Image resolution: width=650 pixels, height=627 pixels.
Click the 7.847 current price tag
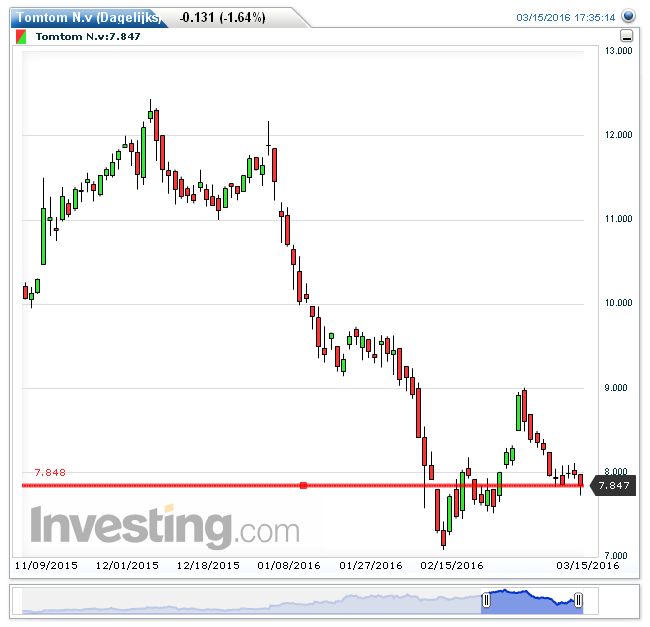[x=613, y=485]
